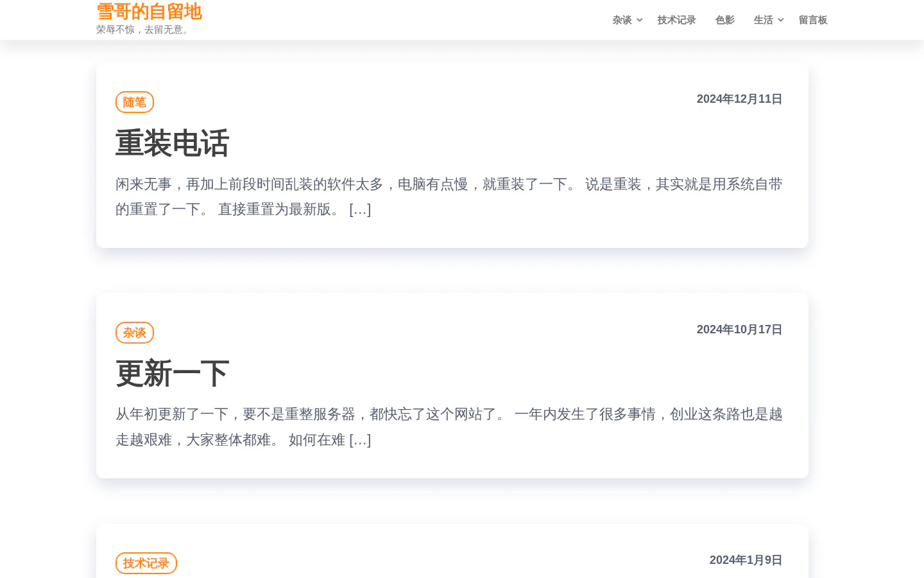
Task: Click the 随笔 category tag
Action: click(x=135, y=102)
